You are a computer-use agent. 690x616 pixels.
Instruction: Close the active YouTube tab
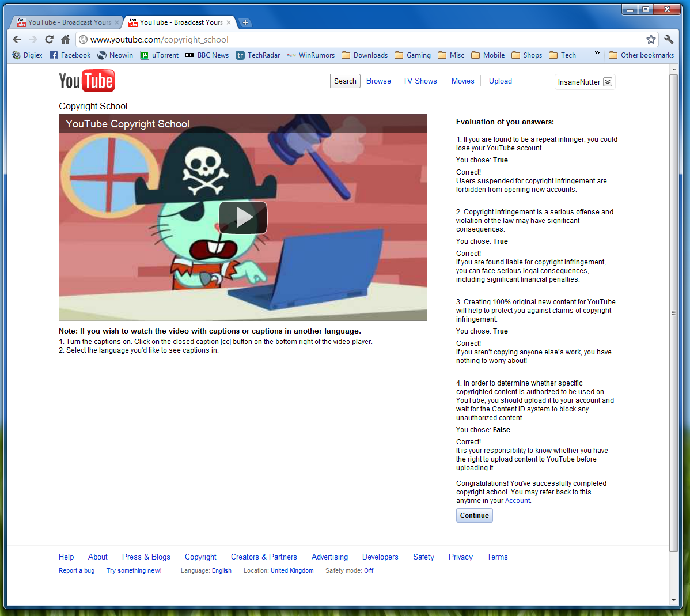coord(229,22)
